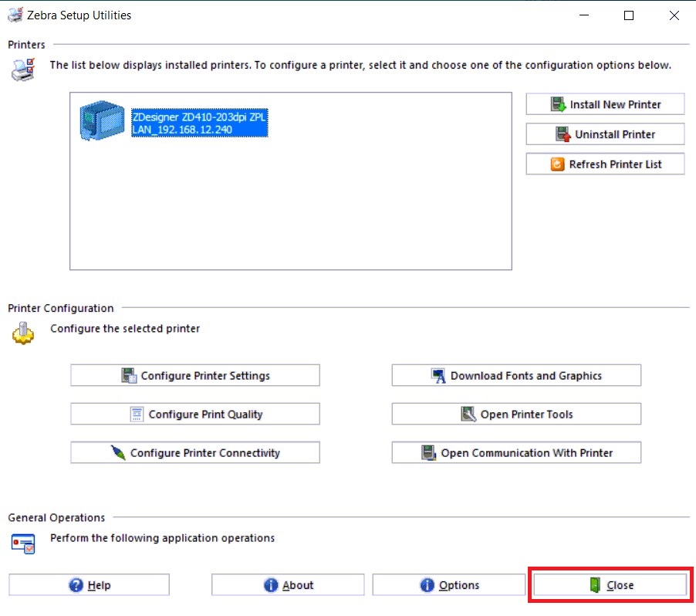Start Open Communication With Printer
Viewport: 696px width, 616px height.
click(x=516, y=452)
